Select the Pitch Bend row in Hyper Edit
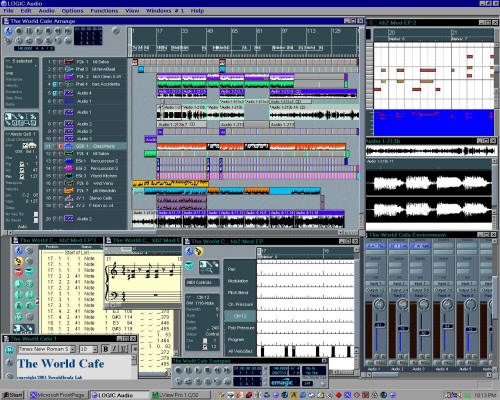The width and height of the screenshot is (500, 400). coord(238,293)
